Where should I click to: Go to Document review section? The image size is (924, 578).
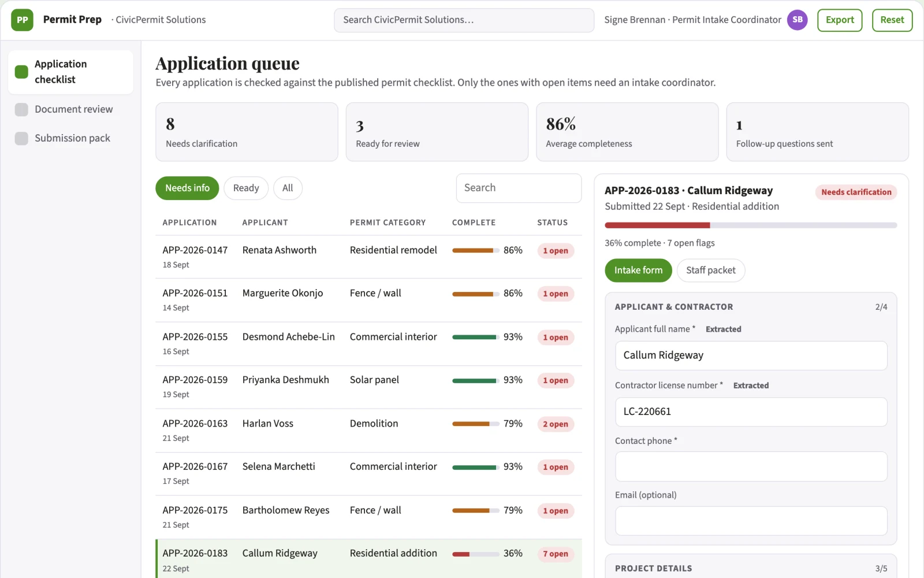(x=70, y=109)
